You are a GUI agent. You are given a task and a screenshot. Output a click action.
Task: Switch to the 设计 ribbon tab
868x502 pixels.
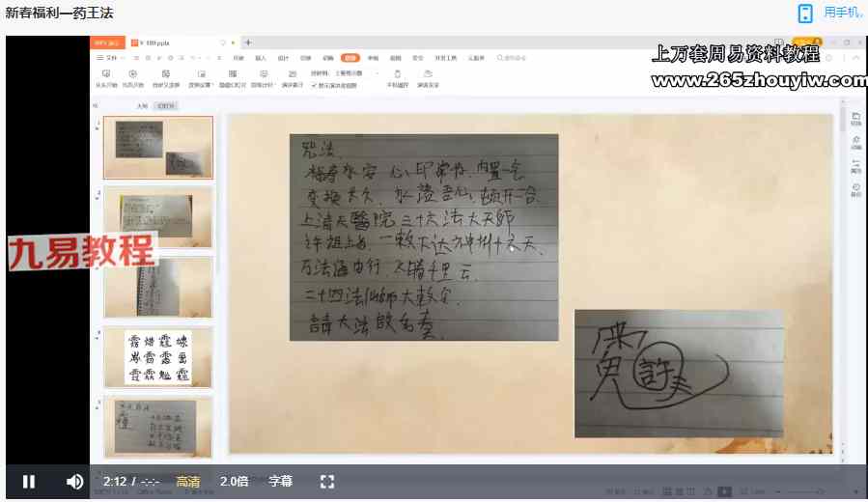[x=283, y=58]
